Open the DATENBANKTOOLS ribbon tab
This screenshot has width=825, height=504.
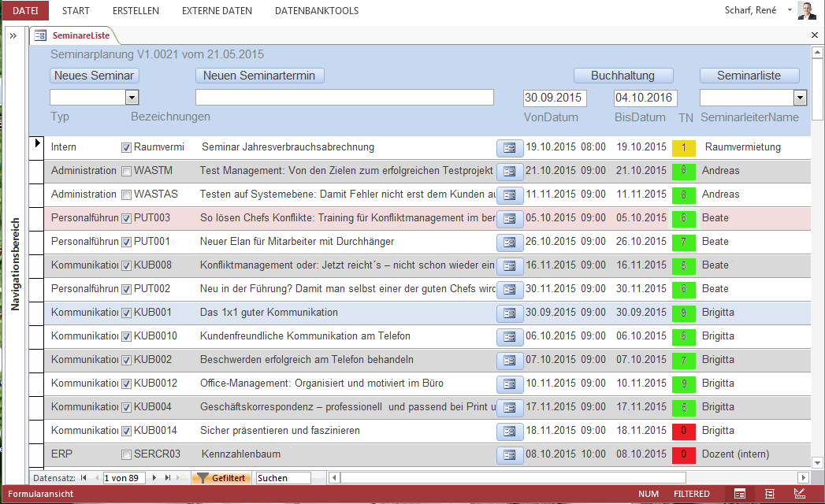point(317,11)
